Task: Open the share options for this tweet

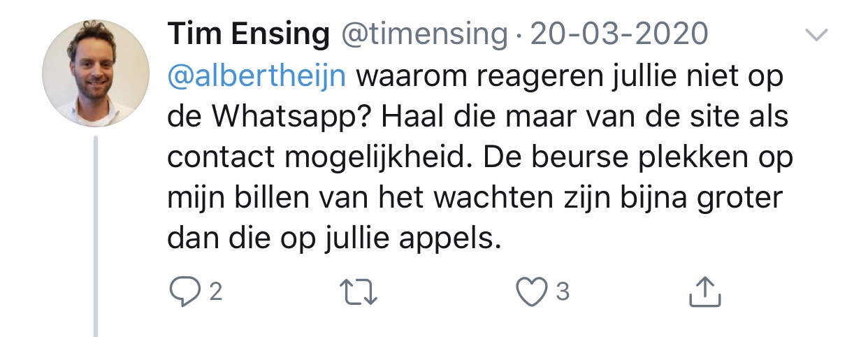Action: tap(704, 292)
